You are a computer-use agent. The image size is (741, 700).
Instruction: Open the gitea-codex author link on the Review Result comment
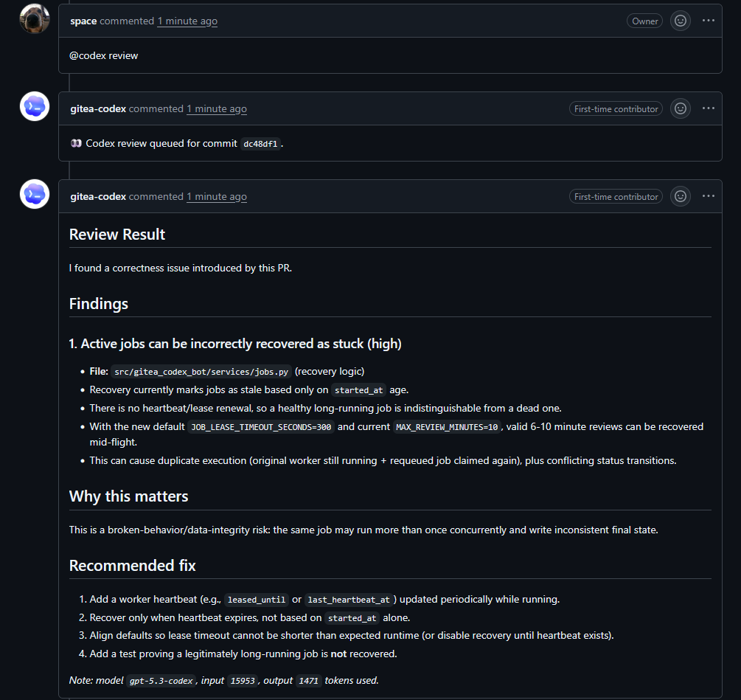(98, 197)
